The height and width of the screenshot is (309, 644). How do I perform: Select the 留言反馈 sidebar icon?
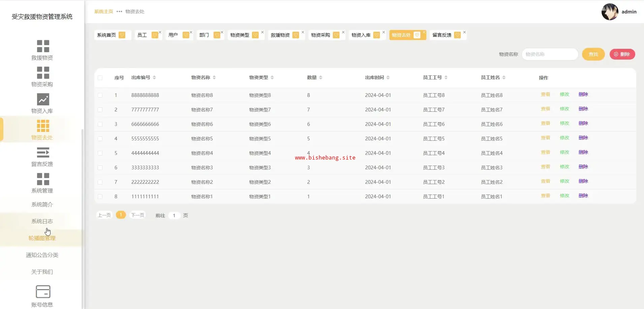click(x=43, y=152)
